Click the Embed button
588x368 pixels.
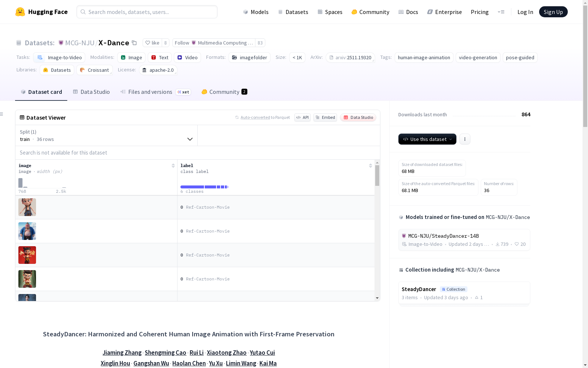(x=325, y=117)
